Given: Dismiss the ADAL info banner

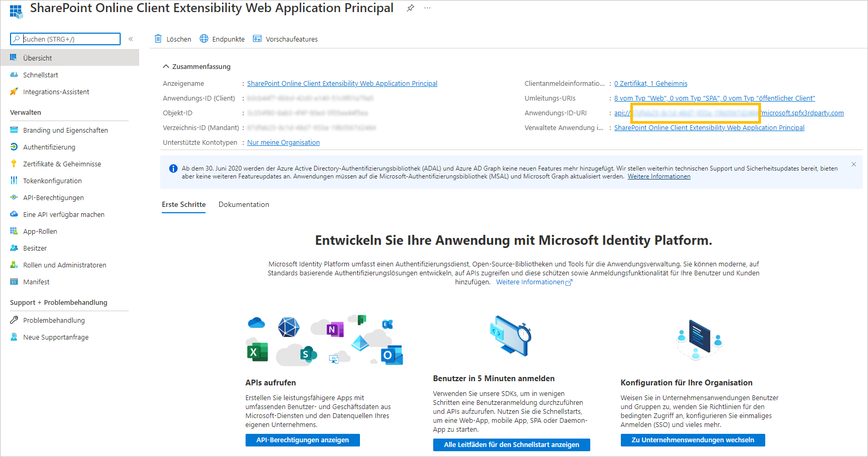Looking at the screenshot, I should coord(854,164).
